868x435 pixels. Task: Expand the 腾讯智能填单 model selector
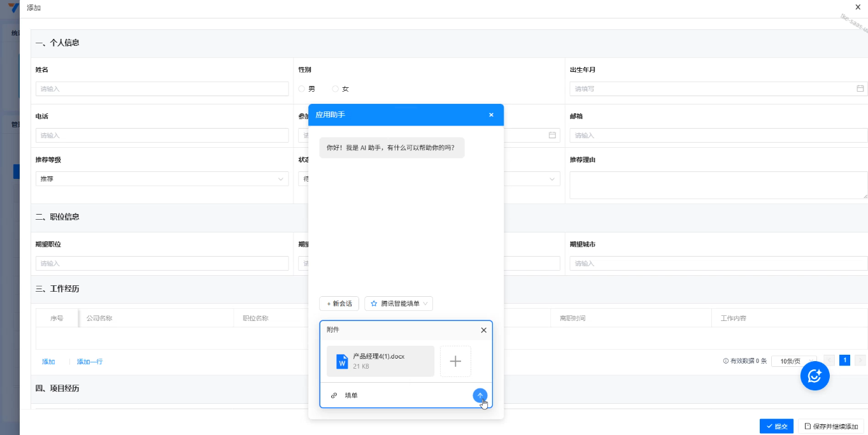pos(399,304)
